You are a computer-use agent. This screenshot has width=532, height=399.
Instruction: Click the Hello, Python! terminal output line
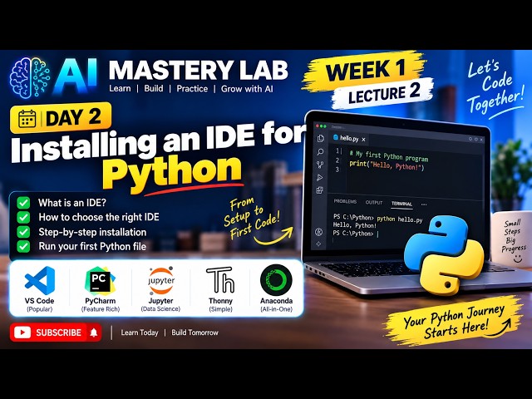(355, 225)
